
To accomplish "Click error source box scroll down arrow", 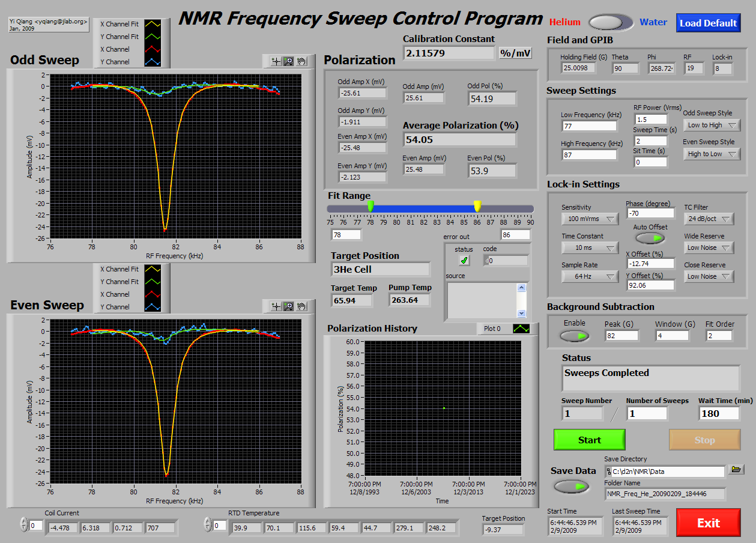I will click(x=521, y=313).
